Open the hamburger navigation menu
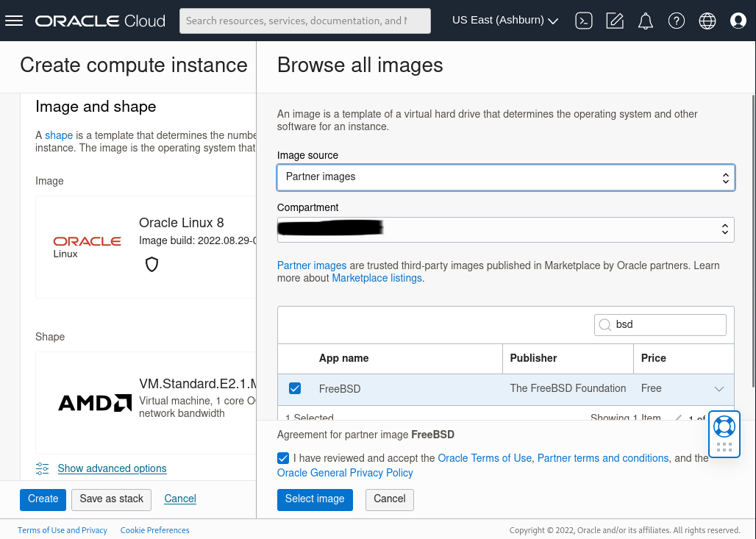 pyautogui.click(x=14, y=21)
